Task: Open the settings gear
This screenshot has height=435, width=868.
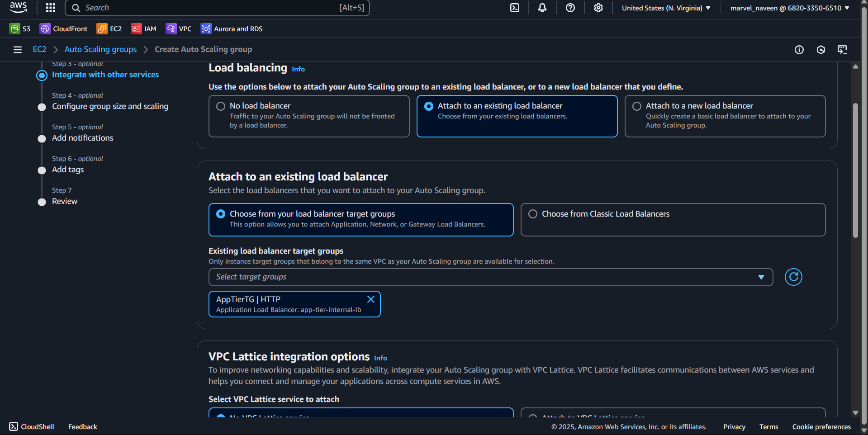Action: pos(598,8)
